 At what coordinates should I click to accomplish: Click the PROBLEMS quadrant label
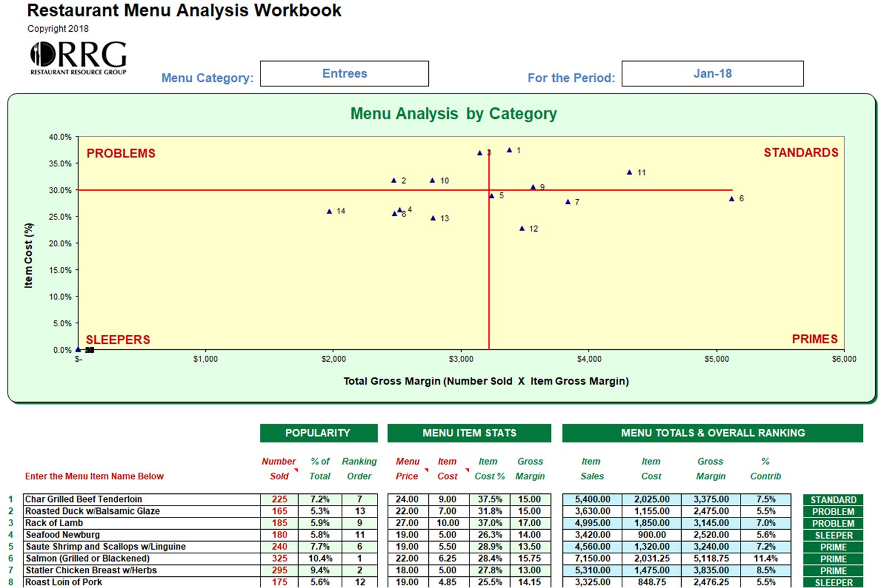click(x=121, y=153)
